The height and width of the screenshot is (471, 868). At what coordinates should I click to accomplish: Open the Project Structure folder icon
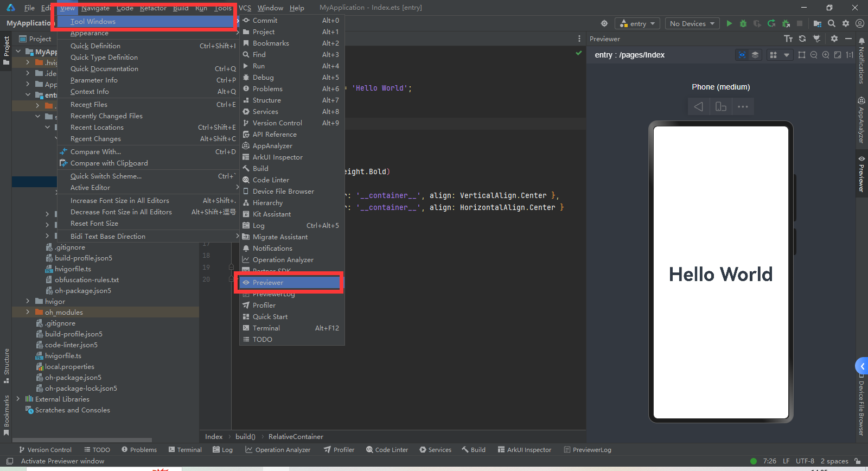818,23
